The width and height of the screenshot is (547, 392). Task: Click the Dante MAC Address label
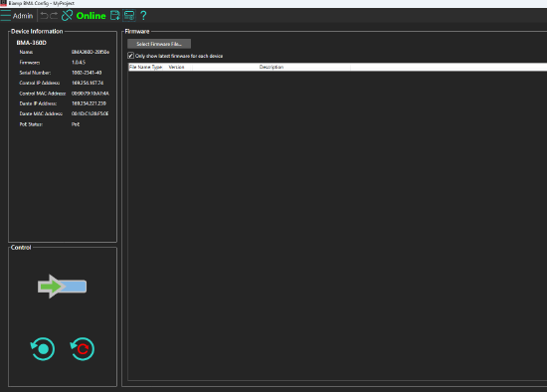[41, 113]
